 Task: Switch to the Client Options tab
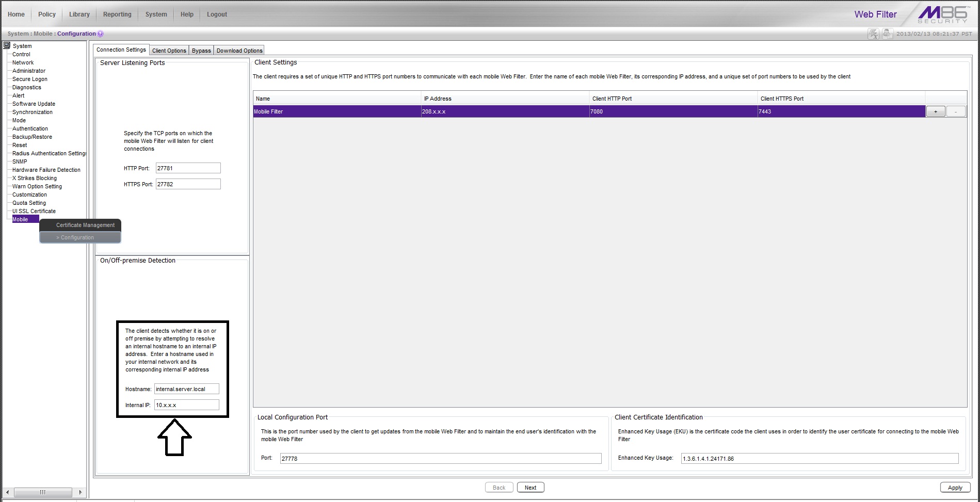(x=169, y=51)
